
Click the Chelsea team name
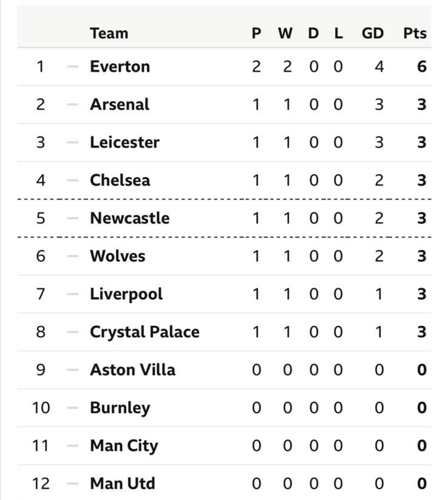pos(120,180)
